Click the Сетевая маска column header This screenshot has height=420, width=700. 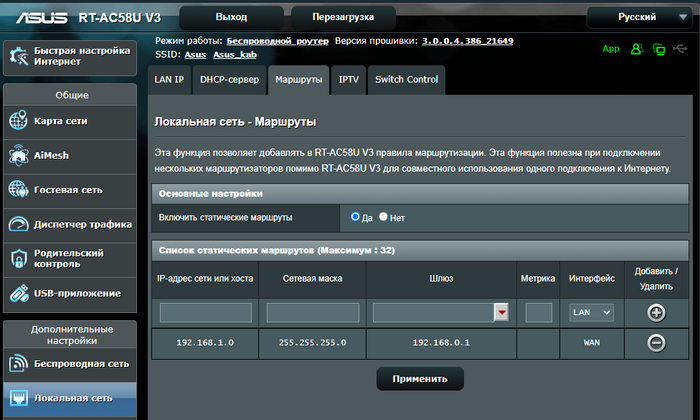pos(312,279)
